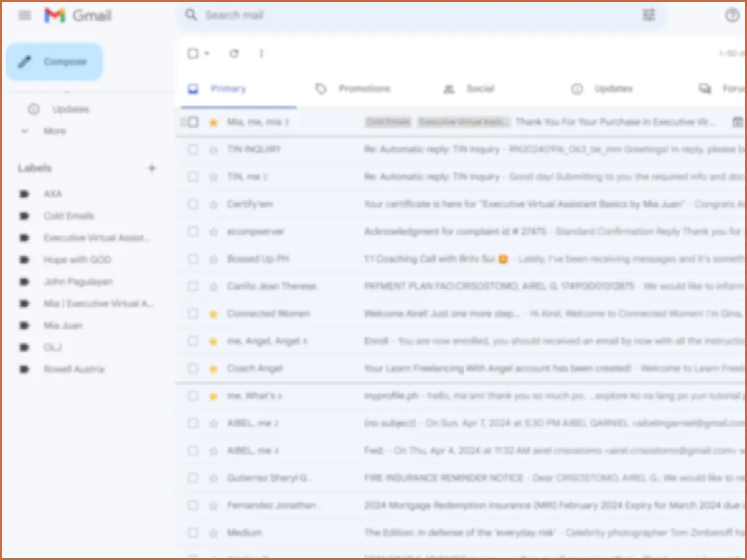The width and height of the screenshot is (747, 560).
Task: Open the Rowell Austria label
Action: coord(73,369)
